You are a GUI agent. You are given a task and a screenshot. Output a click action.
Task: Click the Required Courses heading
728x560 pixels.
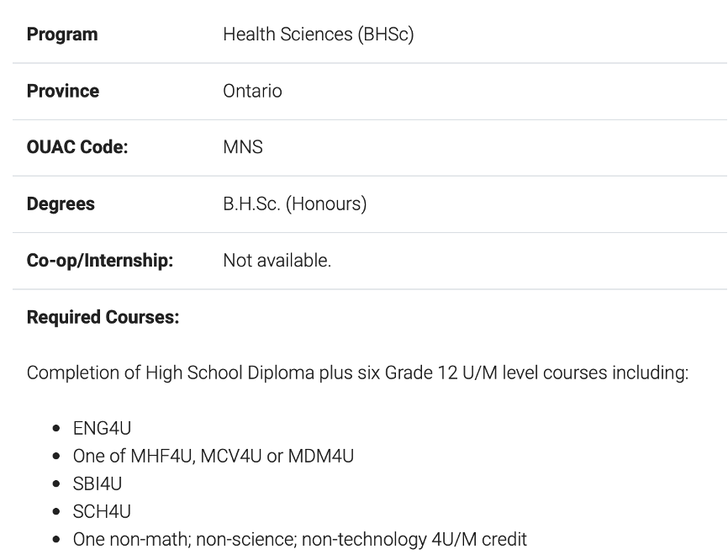point(103,317)
